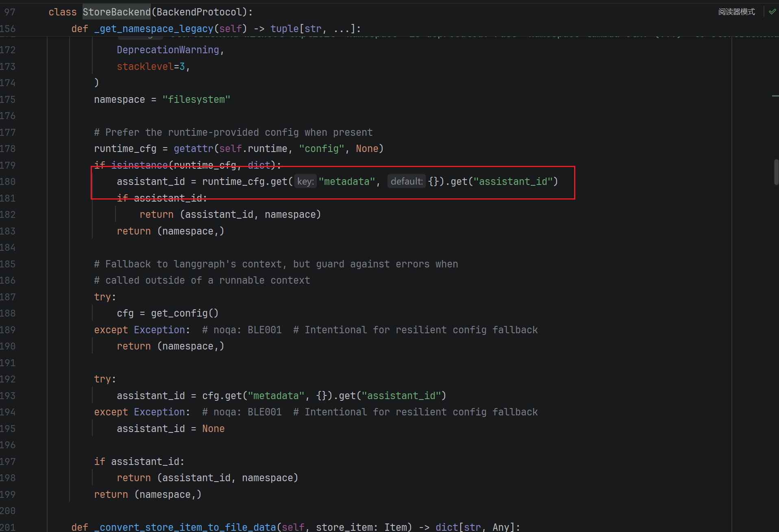Click "metadata" string on line 180
This screenshot has height=532, width=779.
point(347,182)
